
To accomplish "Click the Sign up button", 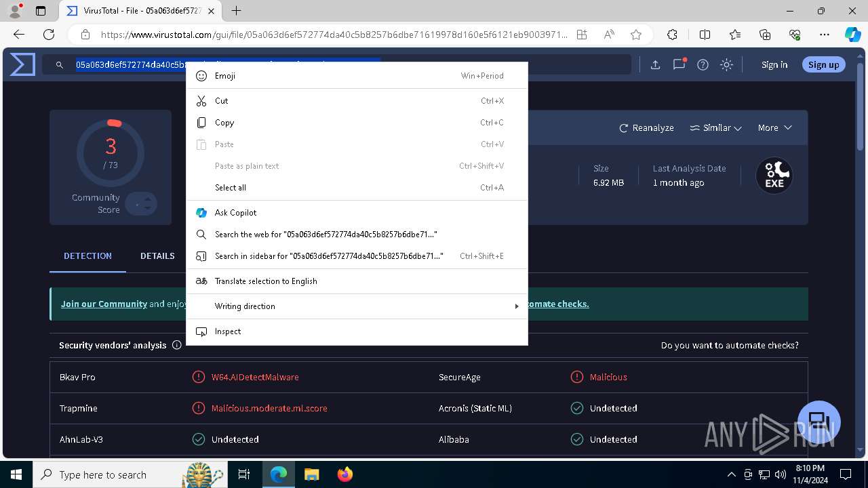I will coord(824,64).
